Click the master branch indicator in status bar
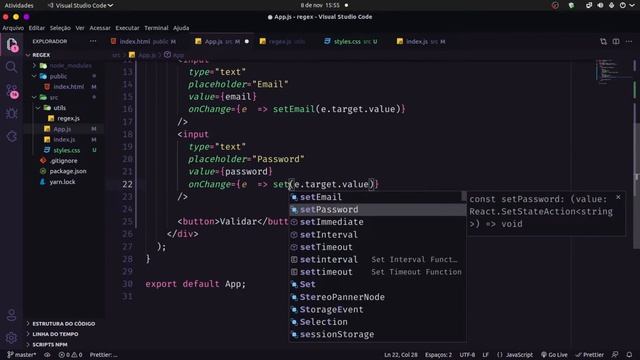The width and height of the screenshot is (640, 360). 22,355
